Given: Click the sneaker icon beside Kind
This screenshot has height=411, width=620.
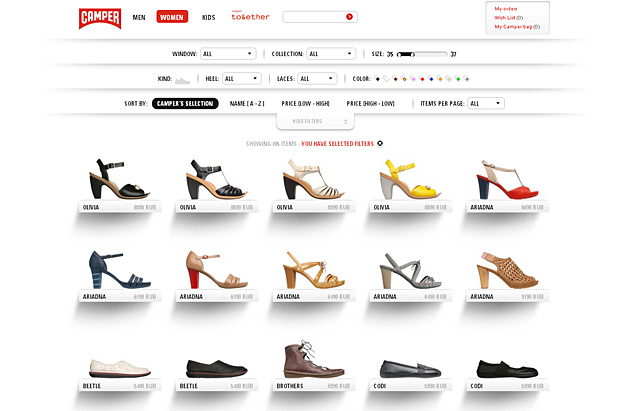Looking at the screenshot, I should [182, 78].
